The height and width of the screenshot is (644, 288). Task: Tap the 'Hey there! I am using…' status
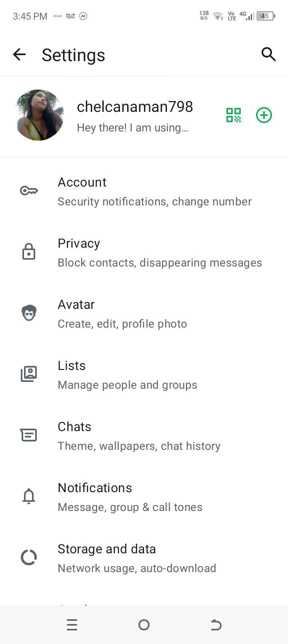click(132, 128)
